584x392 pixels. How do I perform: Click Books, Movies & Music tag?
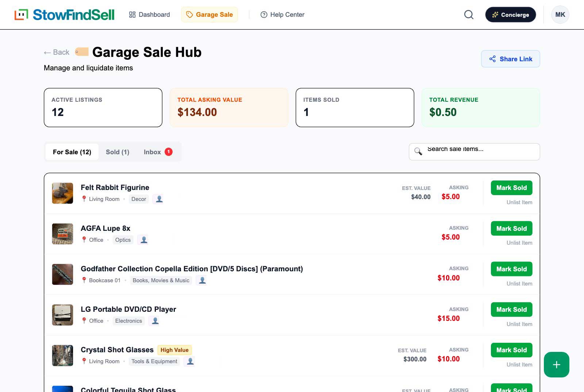pyautogui.click(x=161, y=280)
